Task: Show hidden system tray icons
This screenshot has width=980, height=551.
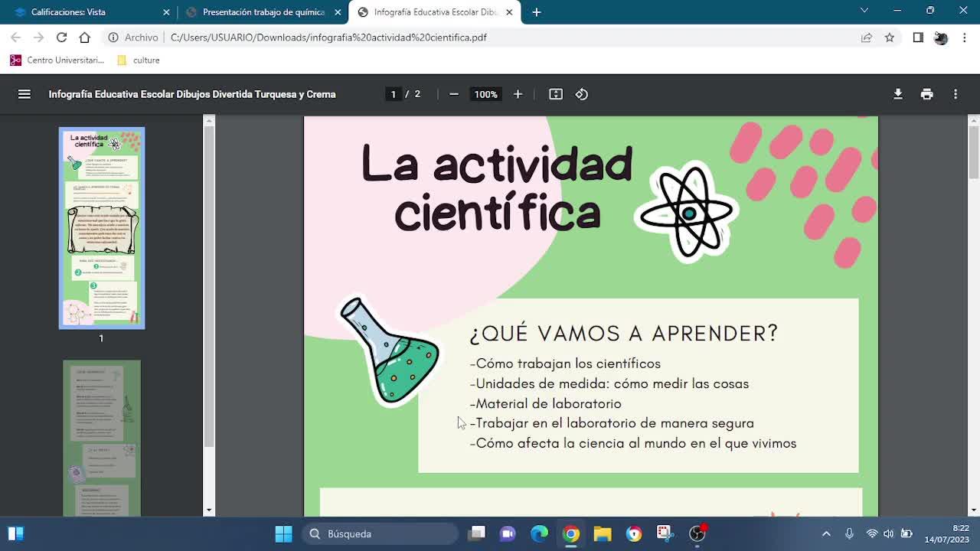Action: (x=826, y=533)
